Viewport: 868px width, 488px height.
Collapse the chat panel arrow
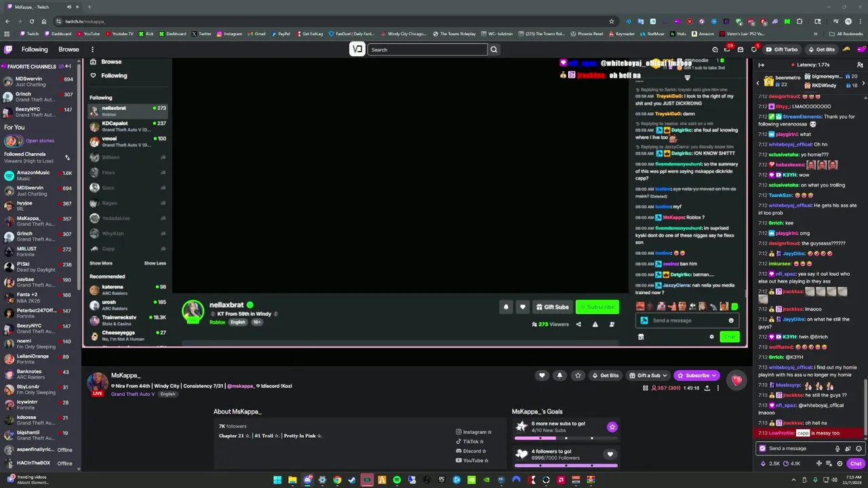coord(761,65)
